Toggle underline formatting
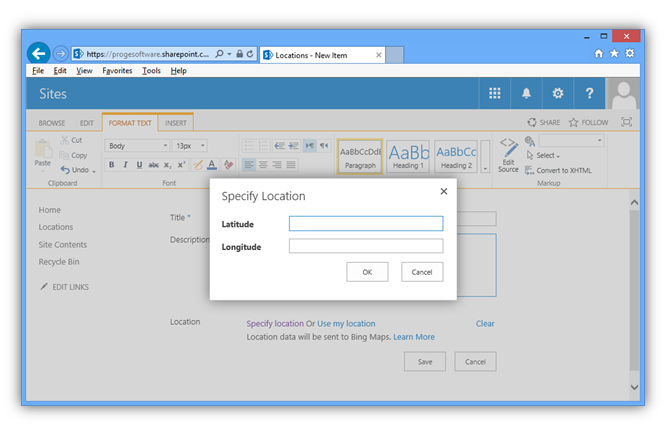The width and height of the screenshot is (665, 429). pos(139,165)
